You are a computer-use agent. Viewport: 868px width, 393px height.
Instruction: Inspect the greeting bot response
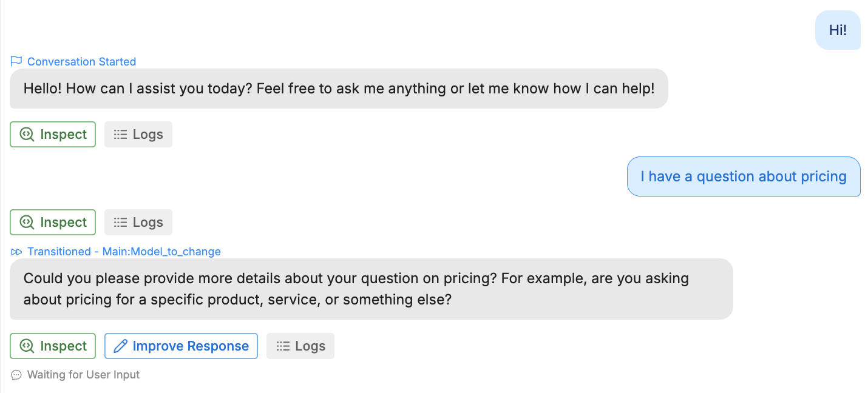coord(53,135)
